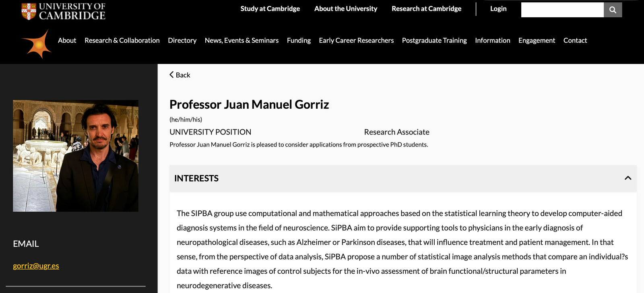The height and width of the screenshot is (293, 644).
Task: Collapse the INTERESTS section chevron
Action: coord(628,178)
